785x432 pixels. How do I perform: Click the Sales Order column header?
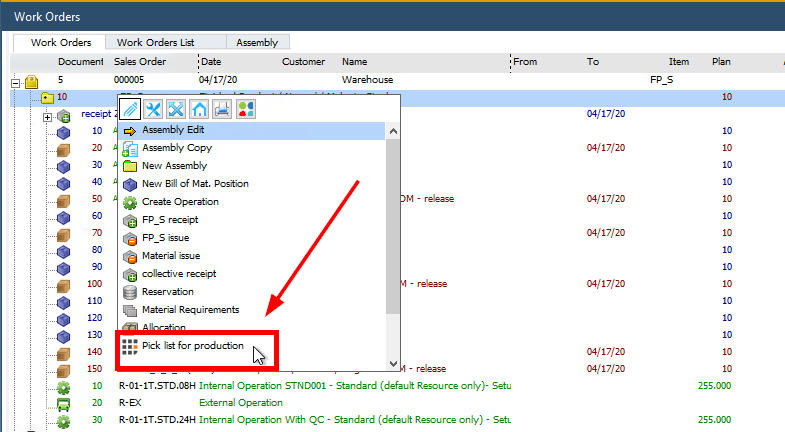click(x=139, y=62)
